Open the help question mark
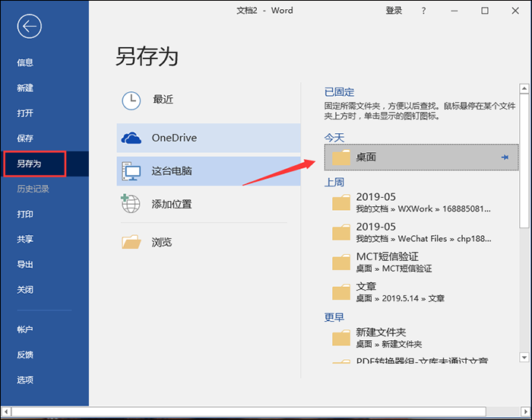This screenshot has height=420, width=532. [423, 11]
